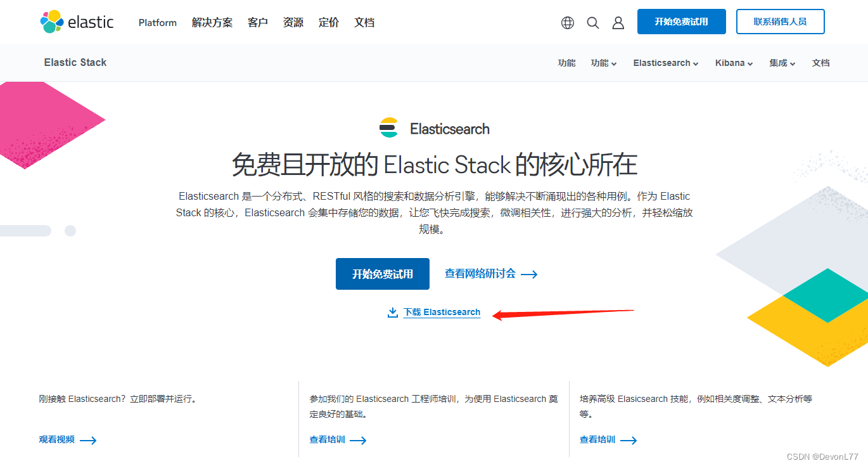Click the Elasticsearch product logo

coord(435,129)
